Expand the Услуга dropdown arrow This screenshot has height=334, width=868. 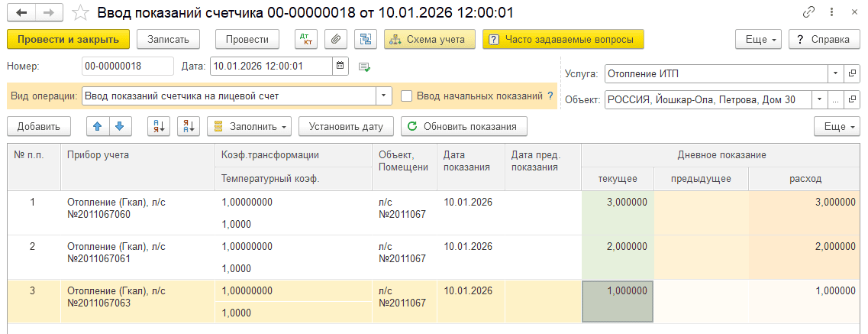(835, 73)
